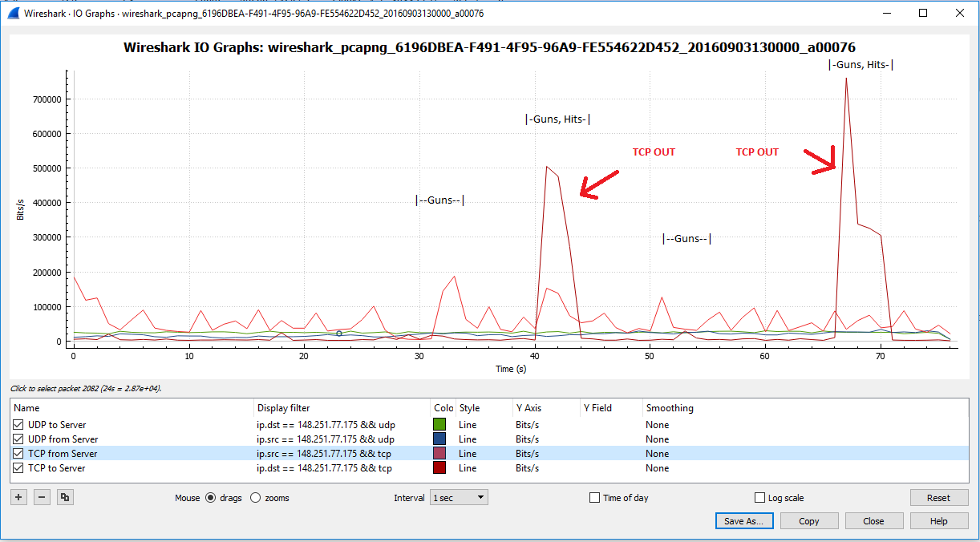The image size is (980, 542).
Task: Click the circular data point marker near 23 seconds
Action: click(x=339, y=334)
